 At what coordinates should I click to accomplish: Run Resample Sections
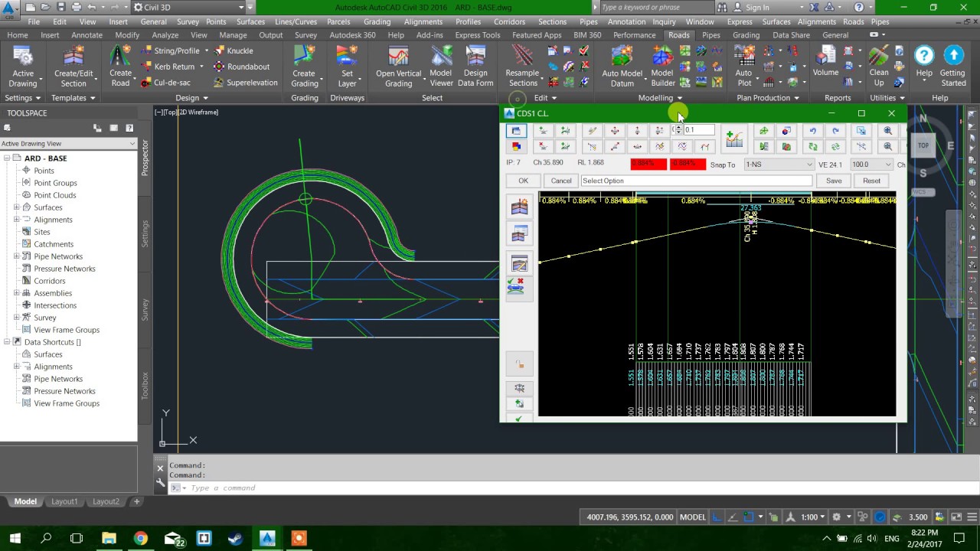523,67
